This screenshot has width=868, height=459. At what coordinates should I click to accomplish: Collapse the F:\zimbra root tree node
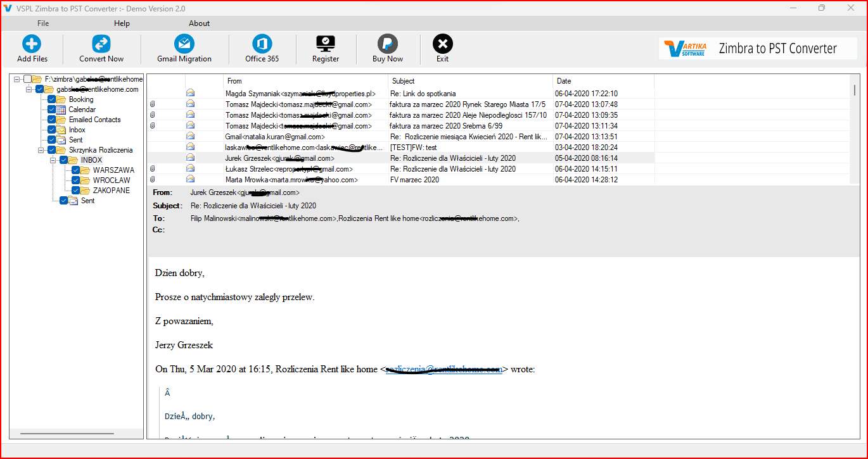[x=17, y=79]
